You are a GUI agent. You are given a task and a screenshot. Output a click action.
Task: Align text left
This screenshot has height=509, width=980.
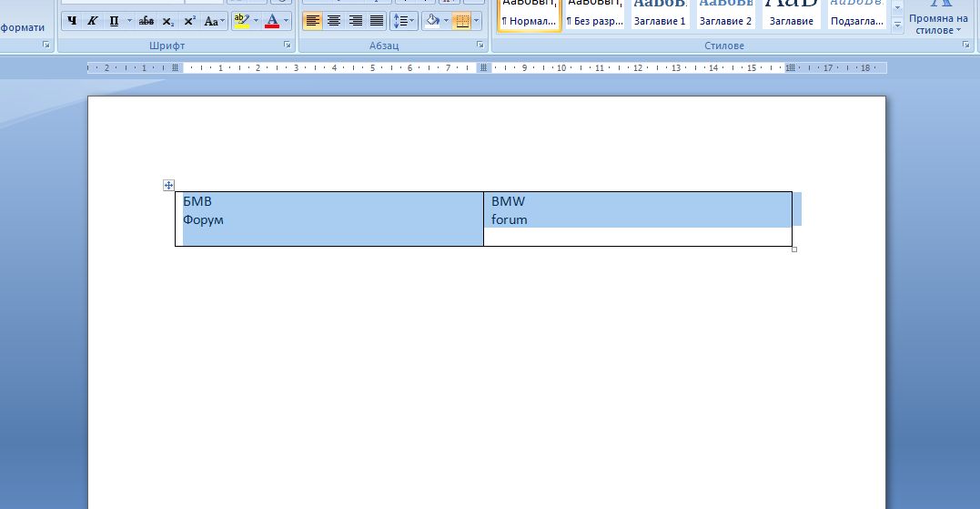(312, 21)
